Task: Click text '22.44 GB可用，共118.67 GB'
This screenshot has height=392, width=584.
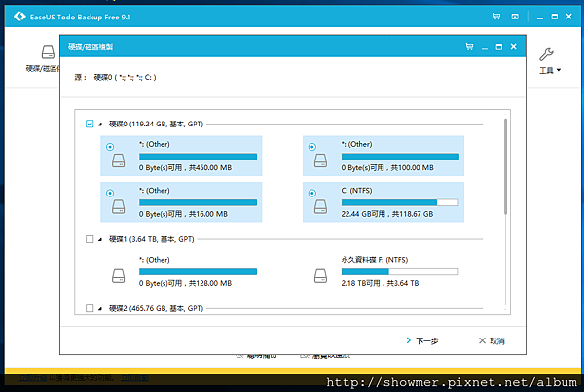Action: 387,214
